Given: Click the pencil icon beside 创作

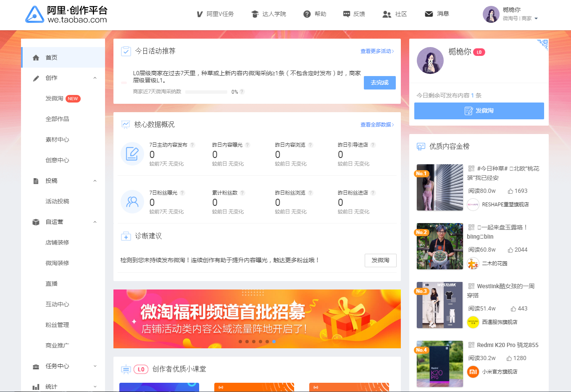Looking at the screenshot, I should pyautogui.click(x=36, y=78).
